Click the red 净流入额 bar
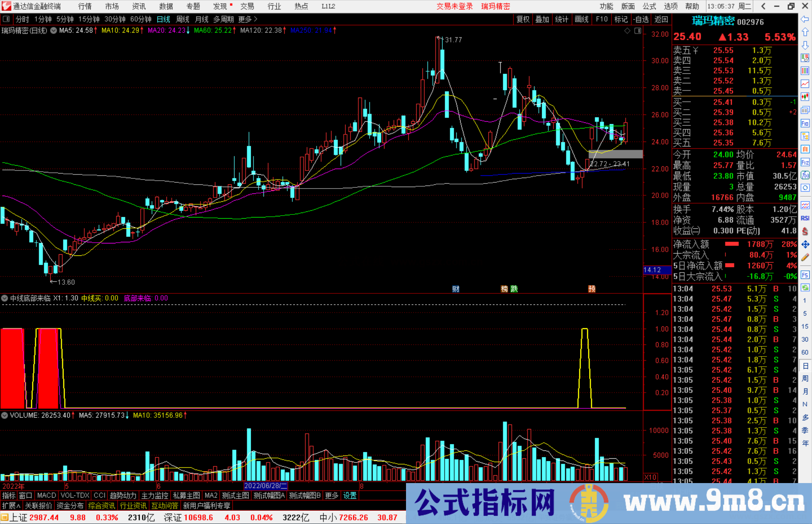812x524 pixels. 732,244
